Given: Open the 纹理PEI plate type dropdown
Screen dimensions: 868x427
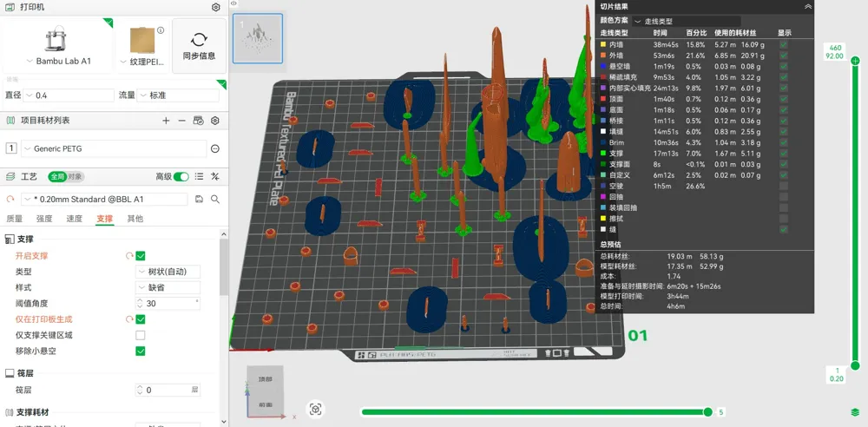Looking at the screenshot, I should click(142, 62).
